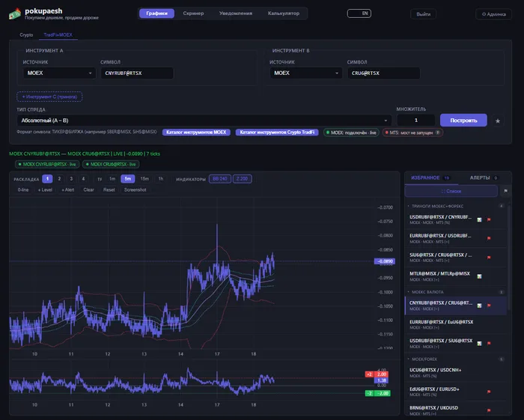Open chart icon on USDRUBF@RTSX / SiU6@RTSX row
The width and height of the screenshot is (524, 420).
(x=479, y=343)
